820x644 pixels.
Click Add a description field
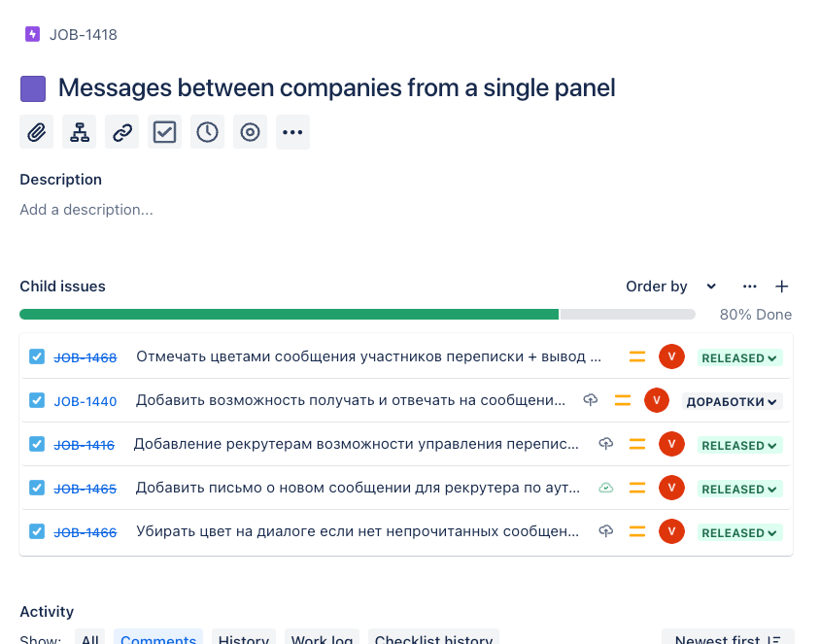[86, 210]
